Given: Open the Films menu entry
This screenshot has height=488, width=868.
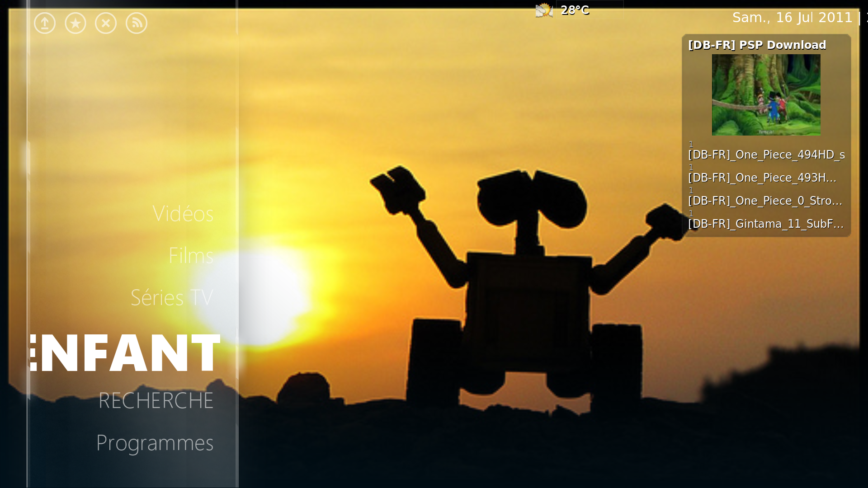Looking at the screenshot, I should [191, 256].
